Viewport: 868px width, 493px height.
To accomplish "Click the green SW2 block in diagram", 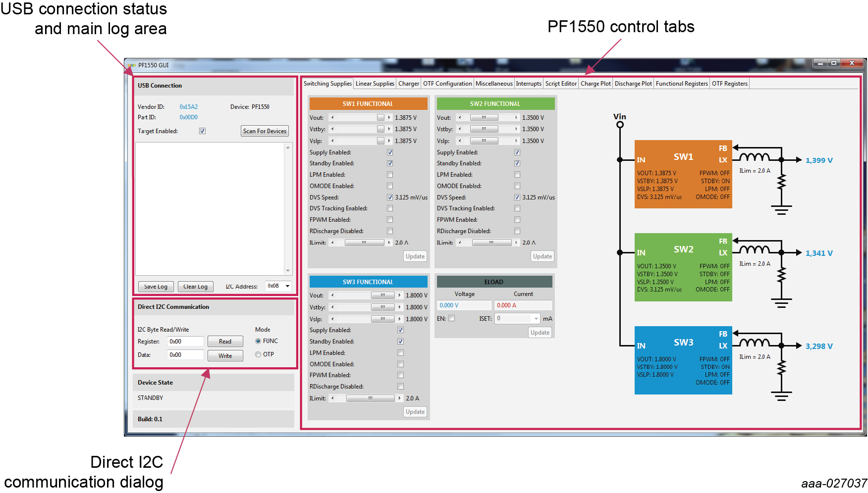I will 683,267.
